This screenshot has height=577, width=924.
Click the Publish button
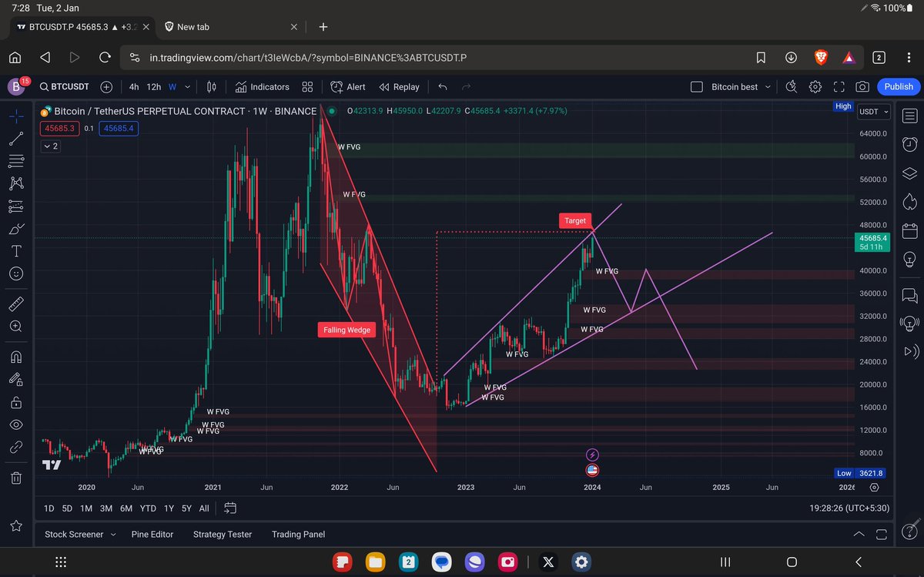[x=899, y=87]
